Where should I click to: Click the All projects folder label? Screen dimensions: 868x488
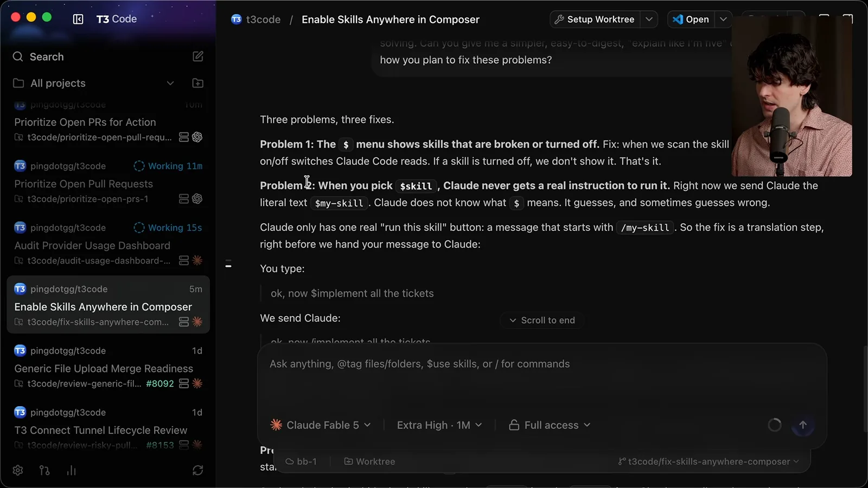click(58, 83)
